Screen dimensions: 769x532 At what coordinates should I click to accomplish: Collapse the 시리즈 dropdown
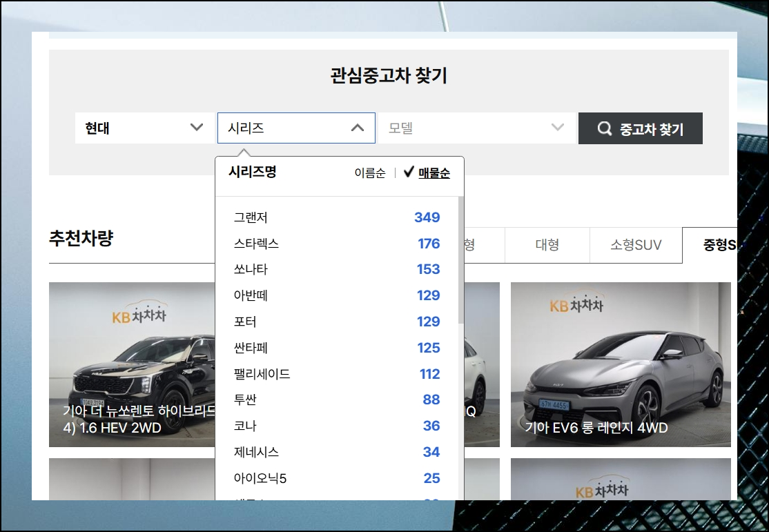[296, 128]
